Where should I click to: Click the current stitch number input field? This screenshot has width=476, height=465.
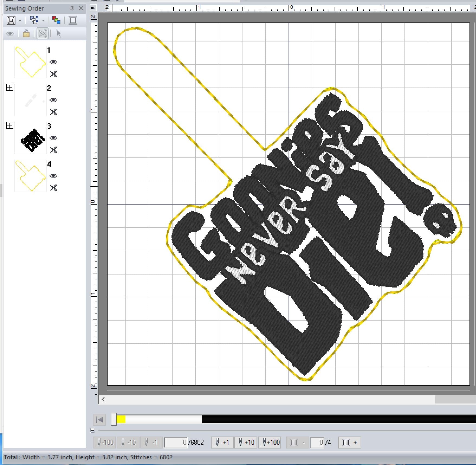point(176,443)
